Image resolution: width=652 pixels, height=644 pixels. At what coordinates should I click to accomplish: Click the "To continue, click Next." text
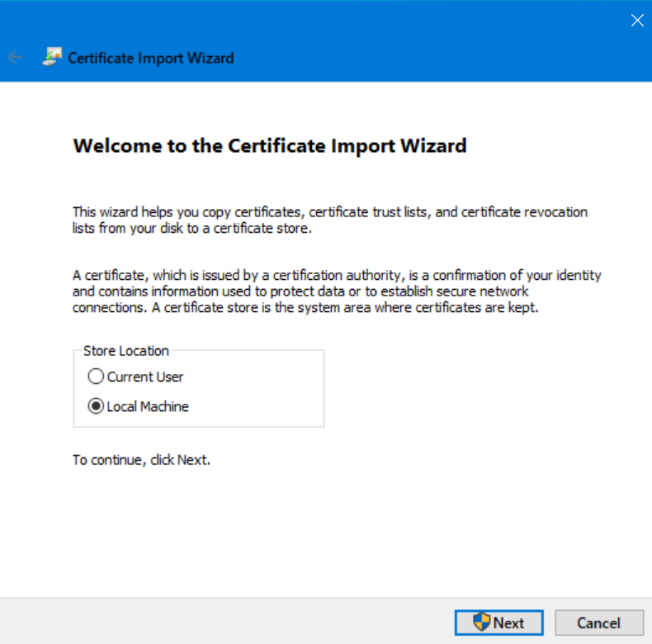click(x=141, y=460)
